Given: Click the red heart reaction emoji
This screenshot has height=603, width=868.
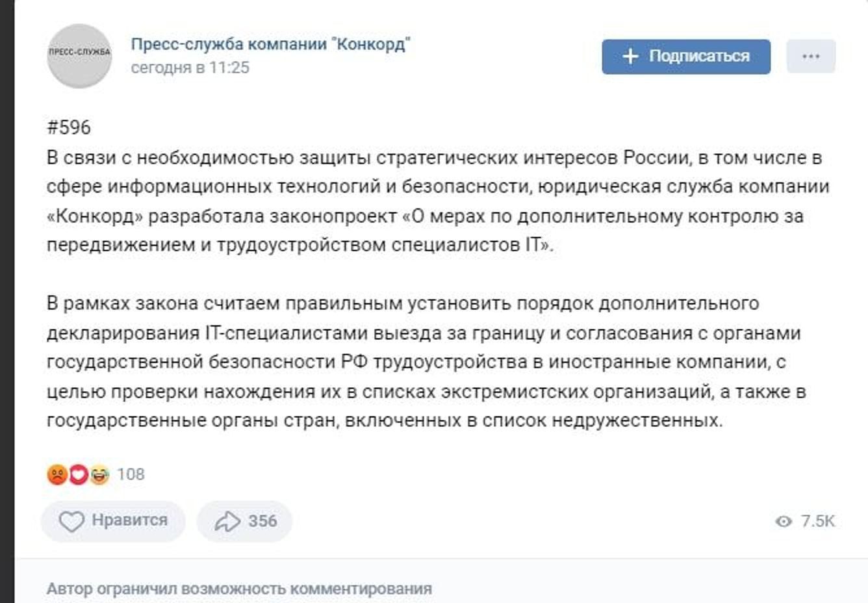Looking at the screenshot, I should coord(78,475).
